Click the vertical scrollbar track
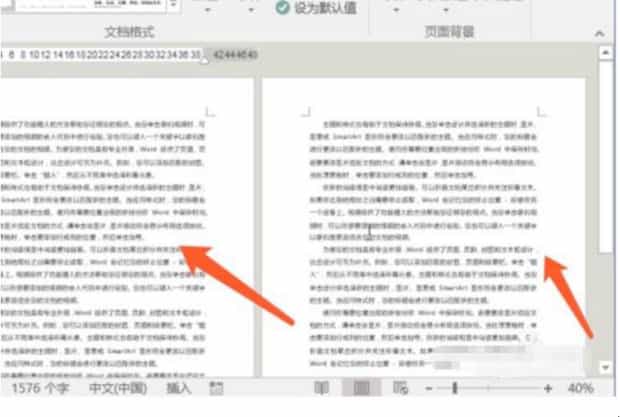The image size is (620, 417). [603, 300]
